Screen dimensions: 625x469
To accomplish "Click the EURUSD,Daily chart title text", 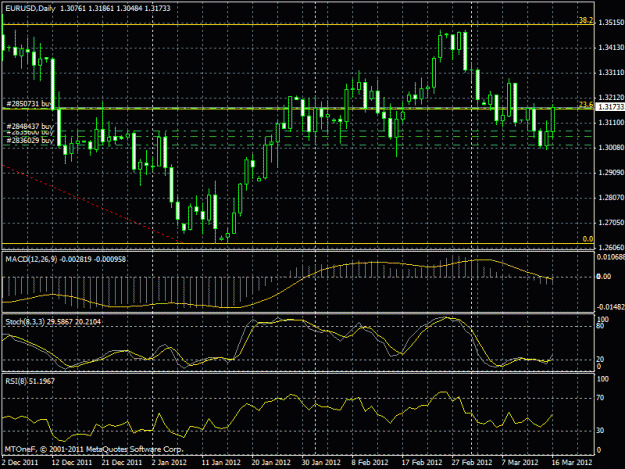I will tap(30, 8).
